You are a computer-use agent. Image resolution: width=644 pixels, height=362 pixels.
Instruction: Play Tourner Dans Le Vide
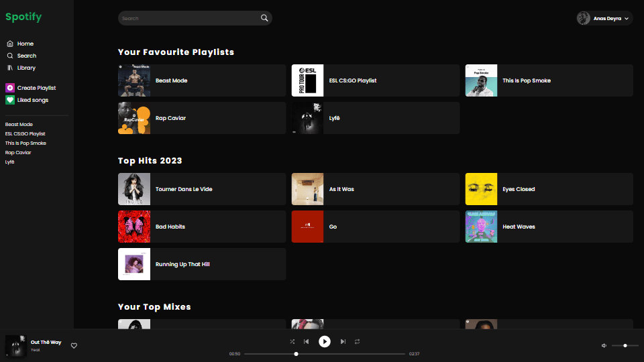pyautogui.click(x=202, y=189)
